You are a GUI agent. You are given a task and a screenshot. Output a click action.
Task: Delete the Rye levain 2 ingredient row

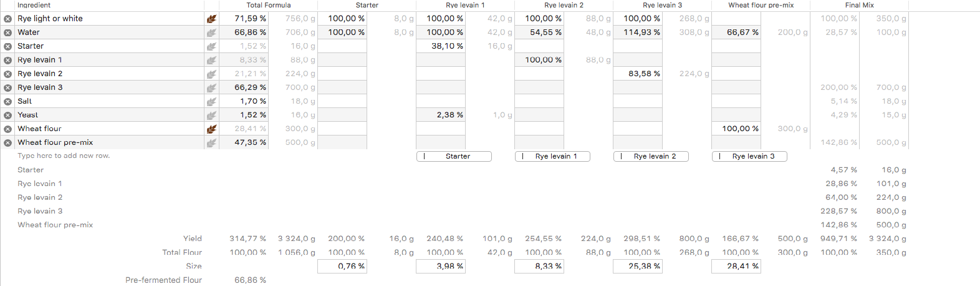coord(7,74)
